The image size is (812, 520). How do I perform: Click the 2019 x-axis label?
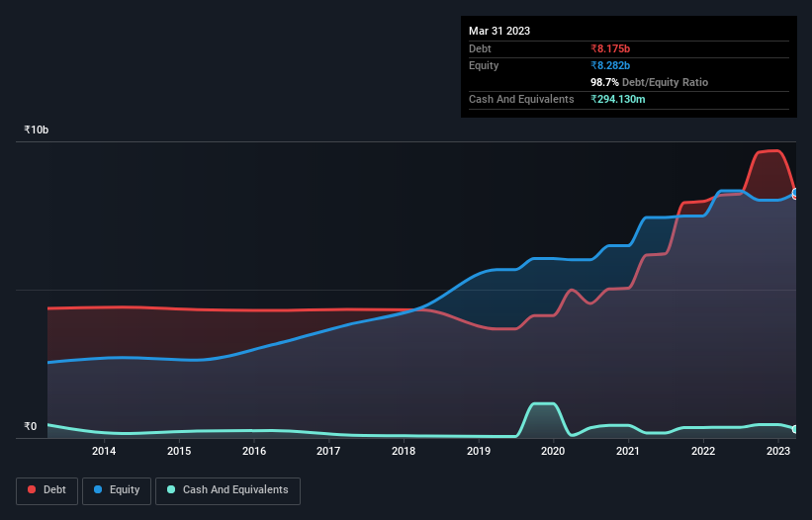click(479, 451)
